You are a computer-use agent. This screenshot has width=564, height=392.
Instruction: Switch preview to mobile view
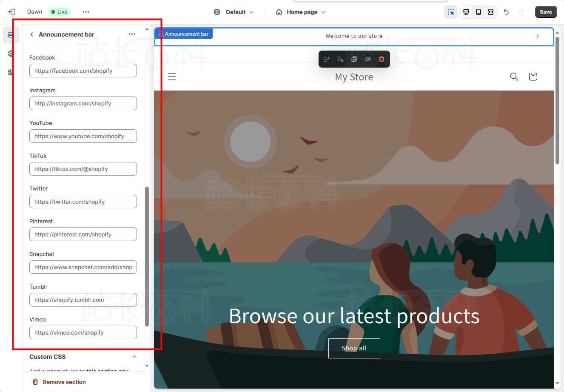[x=479, y=12]
